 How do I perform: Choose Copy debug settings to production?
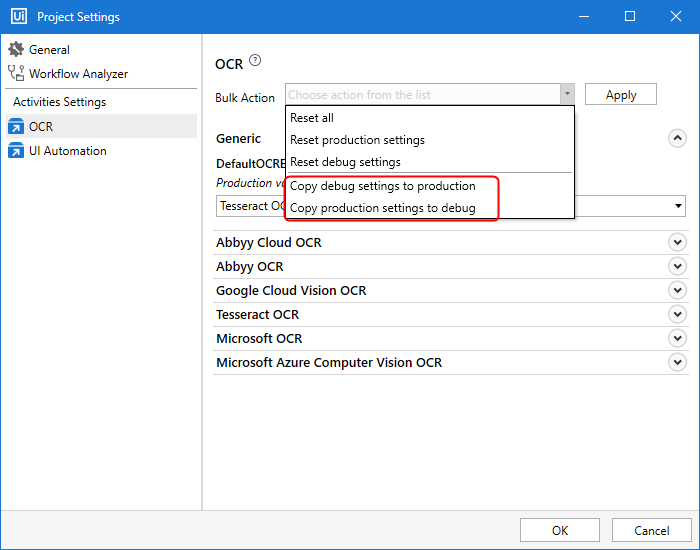pos(382,186)
